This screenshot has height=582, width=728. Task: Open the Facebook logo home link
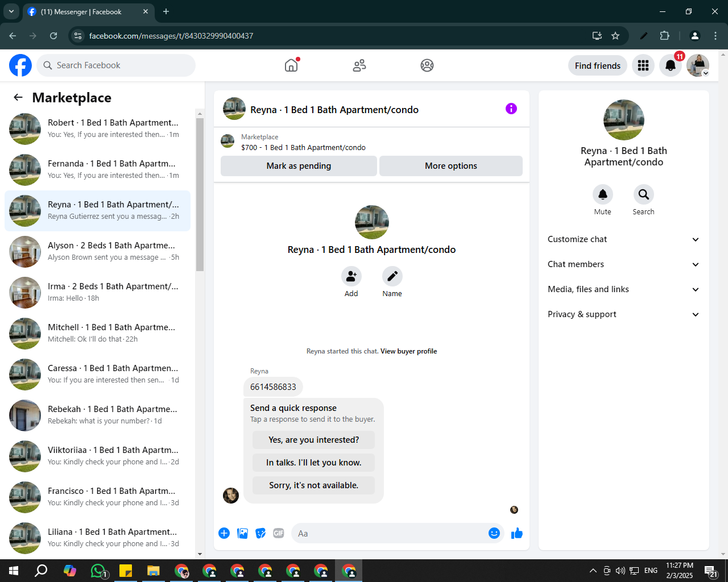tap(20, 65)
